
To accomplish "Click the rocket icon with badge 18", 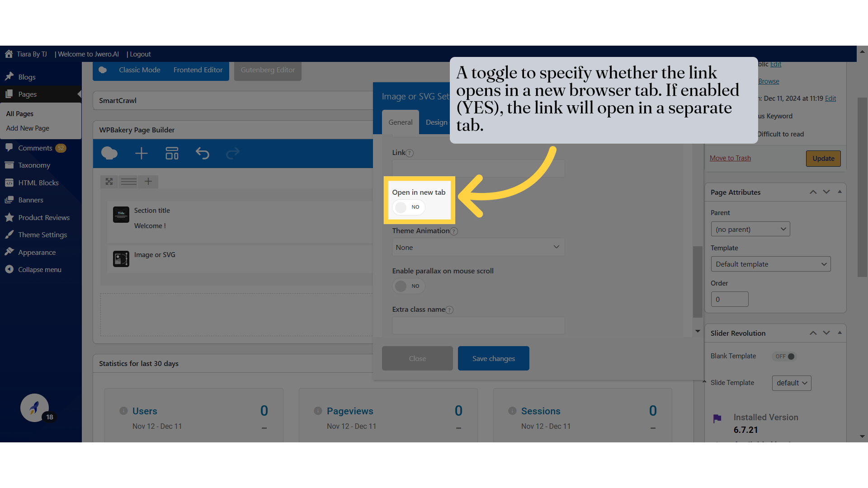I will pos(35,408).
